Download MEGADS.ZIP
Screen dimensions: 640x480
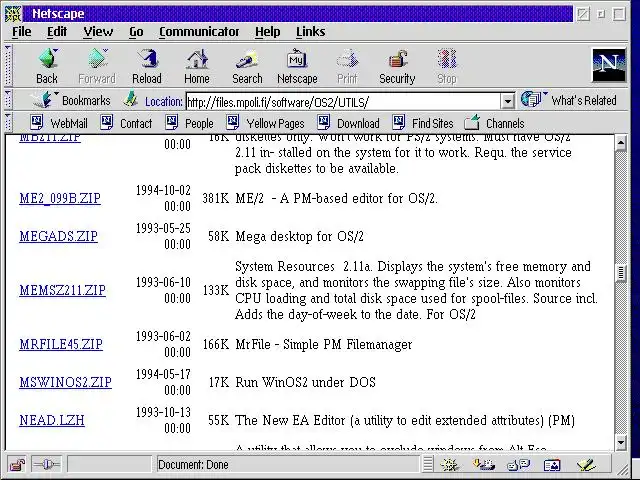tap(58, 236)
